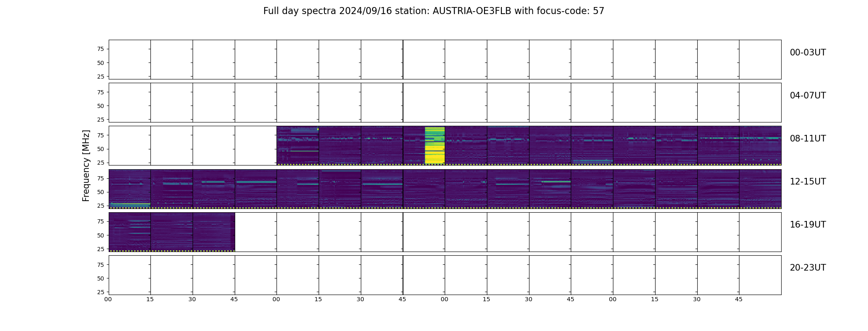Select the '04-07UT' row label
This screenshot has width=868, height=331.
808,96
